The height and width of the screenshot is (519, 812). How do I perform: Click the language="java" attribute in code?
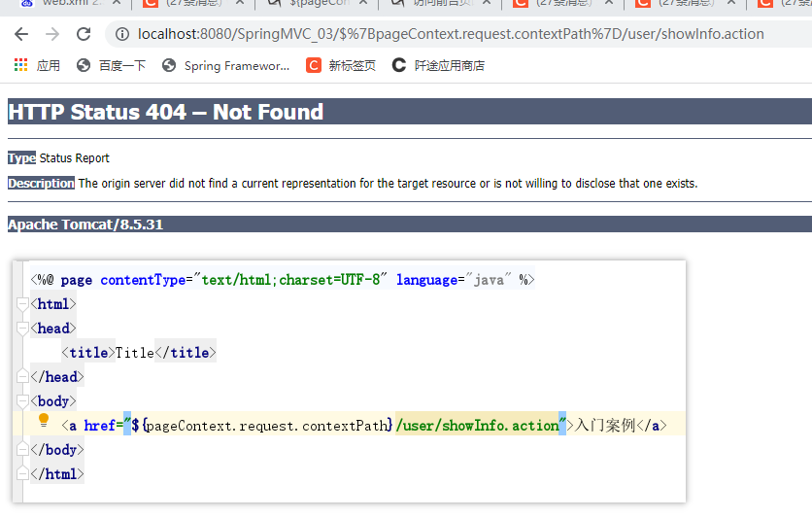click(454, 280)
